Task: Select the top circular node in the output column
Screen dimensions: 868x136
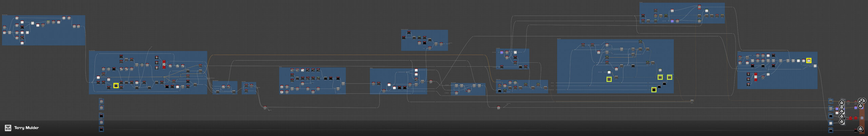Action: pos(842,103)
